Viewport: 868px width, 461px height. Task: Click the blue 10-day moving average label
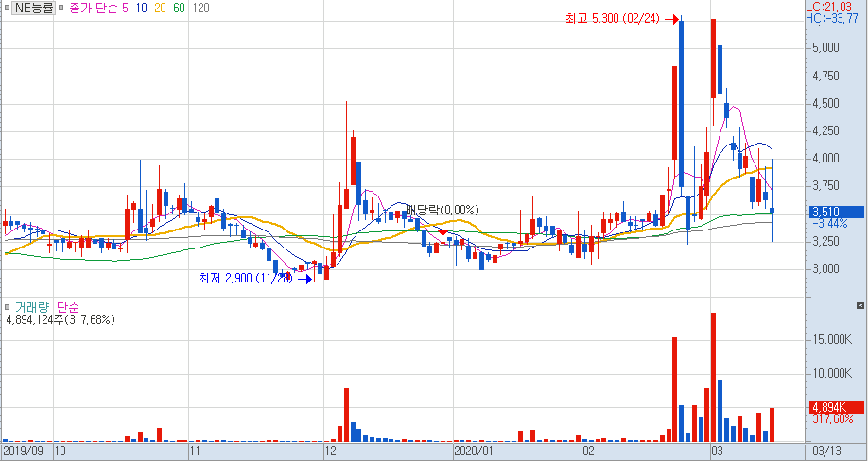click(x=141, y=9)
